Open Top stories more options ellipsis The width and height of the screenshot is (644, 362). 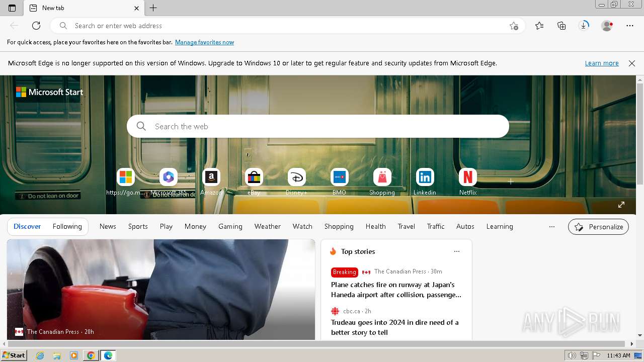coord(457,251)
